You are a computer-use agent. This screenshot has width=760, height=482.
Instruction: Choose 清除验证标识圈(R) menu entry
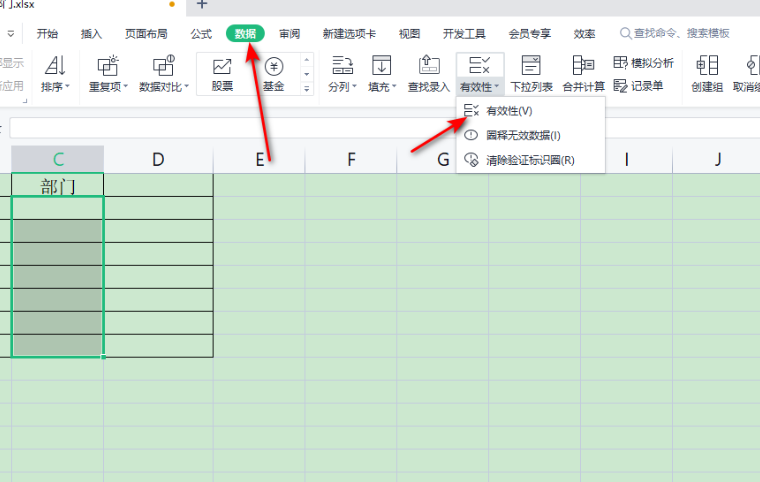click(x=529, y=160)
